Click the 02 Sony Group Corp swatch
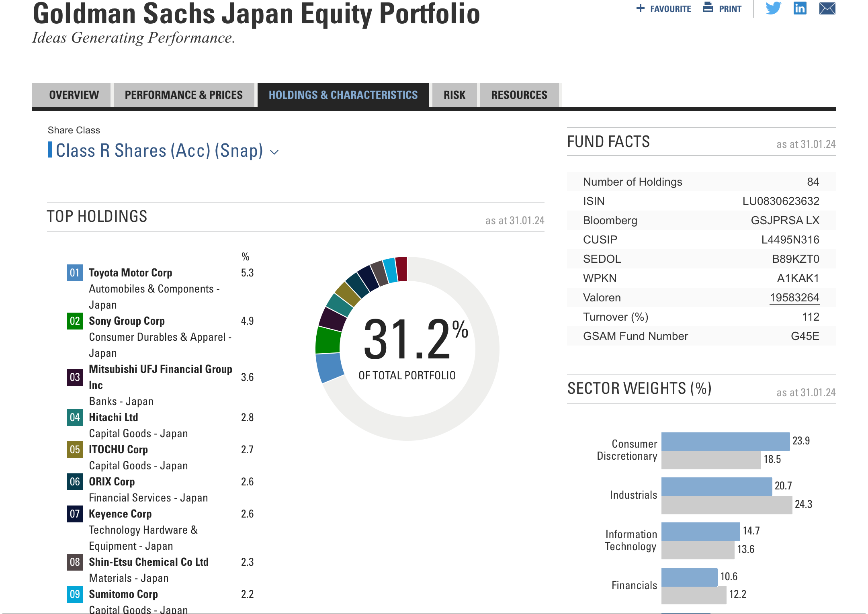This screenshot has height=614, width=868. [x=75, y=321]
